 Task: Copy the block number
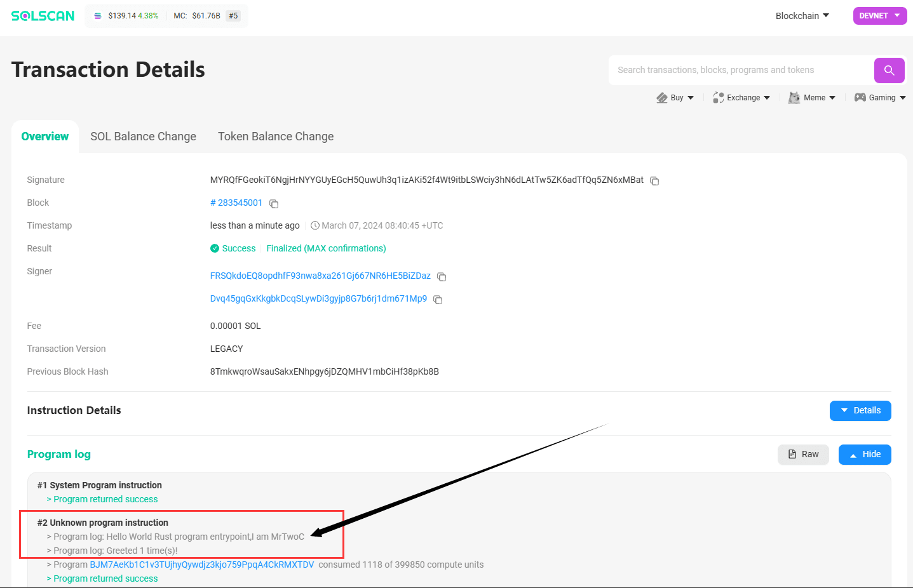pos(274,204)
